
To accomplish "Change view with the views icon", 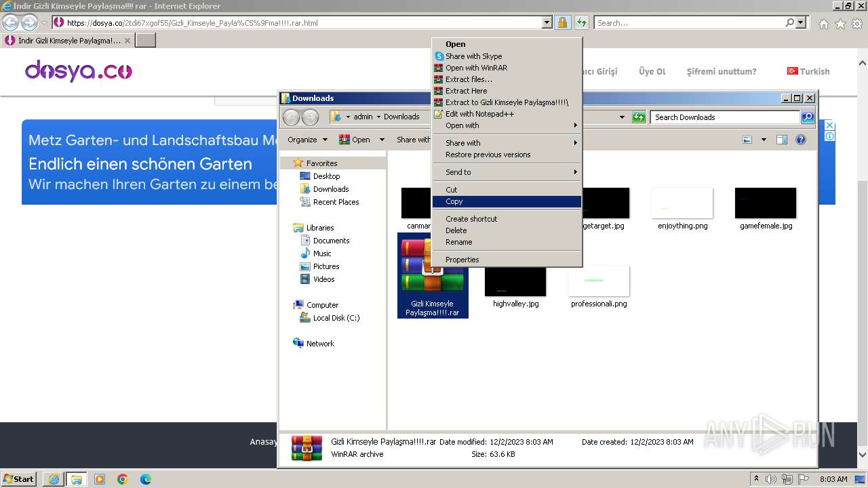I will [747, 140].
